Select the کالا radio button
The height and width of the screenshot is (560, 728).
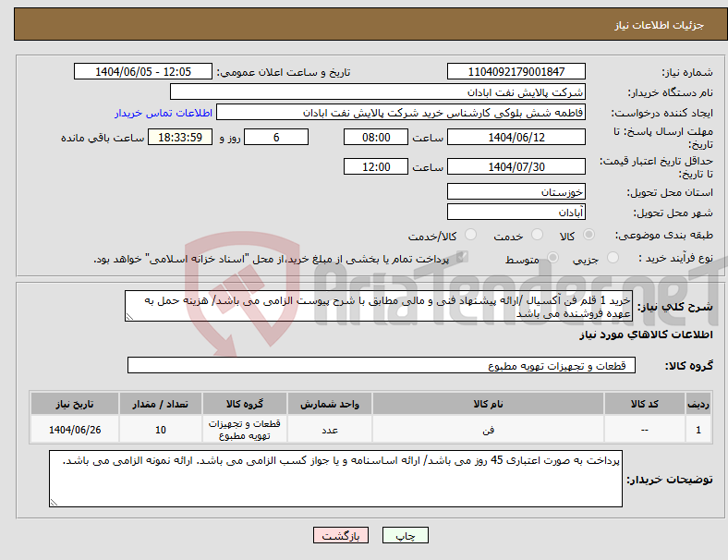pyautogui.click(x=588, y=235)
